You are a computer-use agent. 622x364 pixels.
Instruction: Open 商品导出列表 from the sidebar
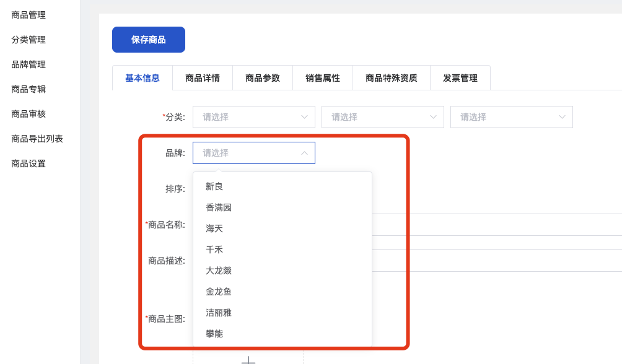pyautogui.click(x=37, y=139)
